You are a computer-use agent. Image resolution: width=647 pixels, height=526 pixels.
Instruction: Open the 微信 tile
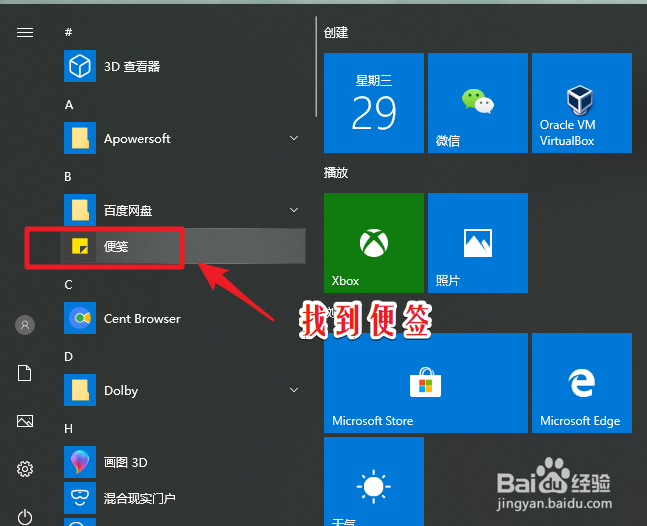(478, 103)
